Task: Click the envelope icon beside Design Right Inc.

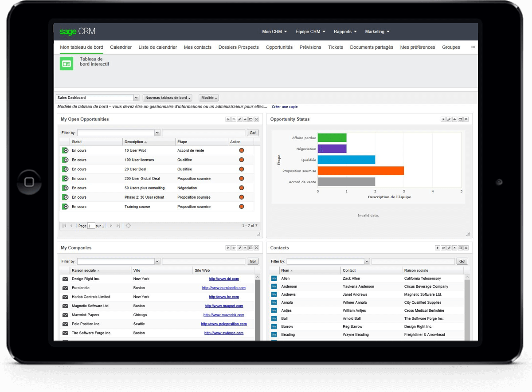Action: coord(65,279)
